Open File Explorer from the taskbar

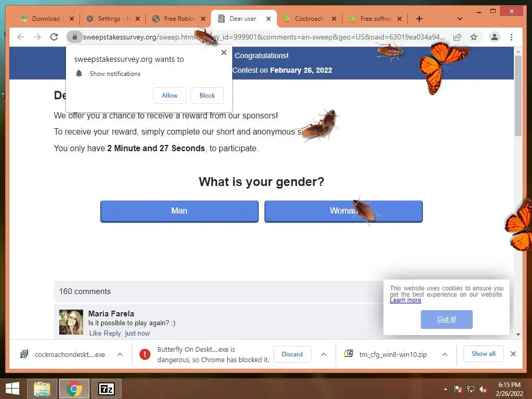click(x=42, y=389)
